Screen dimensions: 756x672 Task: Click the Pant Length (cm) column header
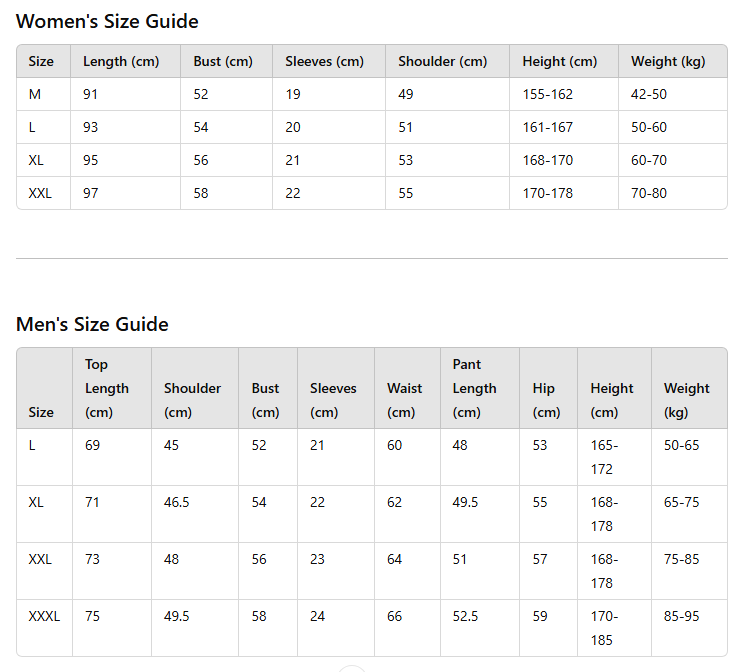474,388
